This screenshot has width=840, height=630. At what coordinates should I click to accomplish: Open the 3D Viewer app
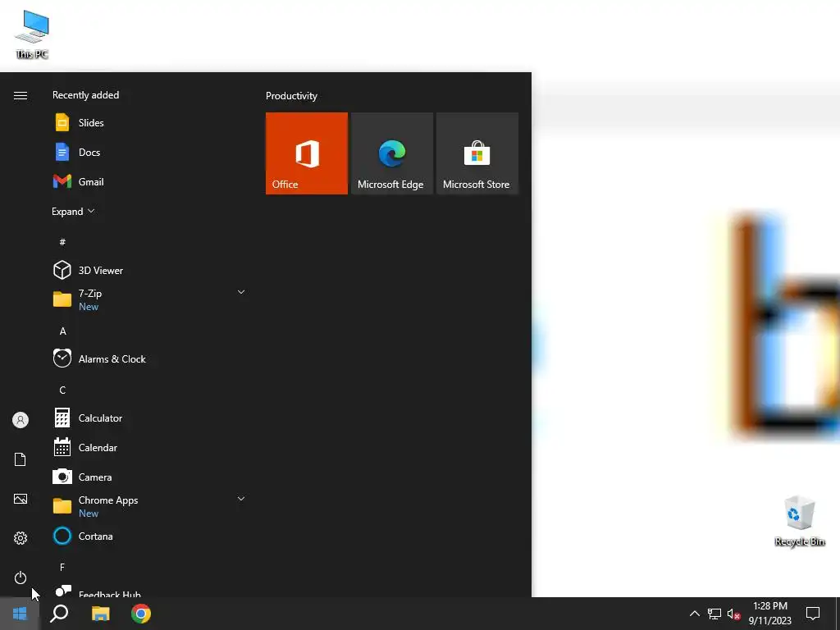tap(149, 270)
